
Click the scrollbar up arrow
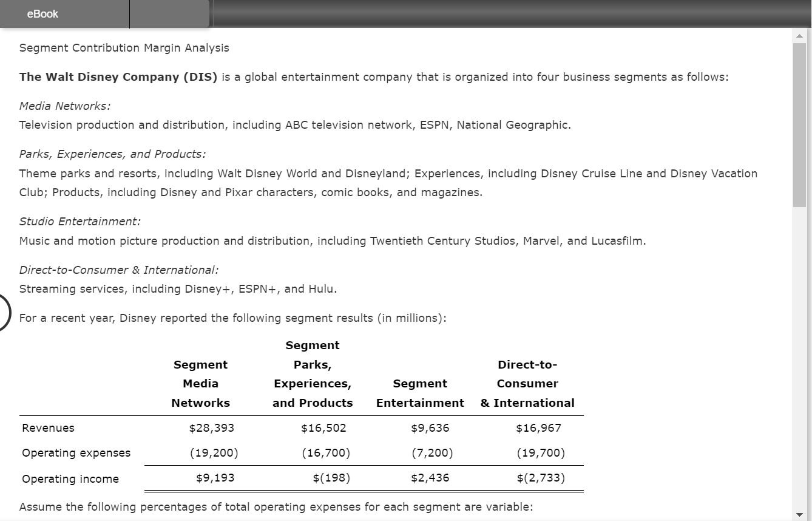pyautogui.click(x=799, y=35)
